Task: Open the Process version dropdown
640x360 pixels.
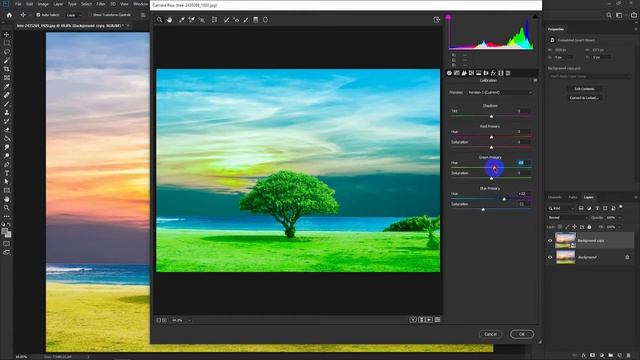Action: (500, 93)
